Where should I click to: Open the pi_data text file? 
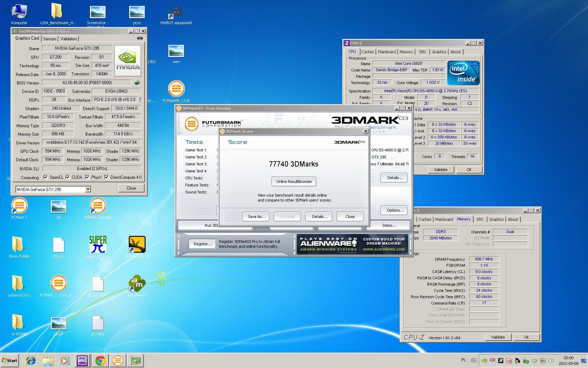coord(98,325)
